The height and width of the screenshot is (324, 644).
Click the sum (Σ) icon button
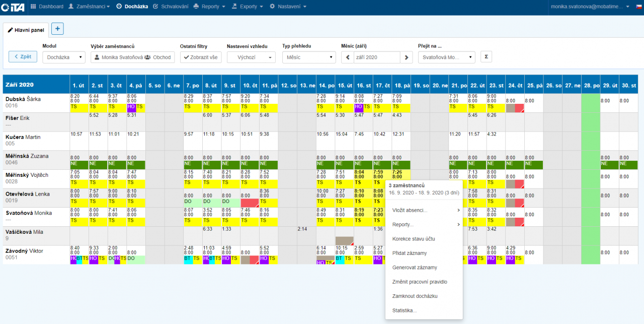pyautogui.click(x=486, y=57)
